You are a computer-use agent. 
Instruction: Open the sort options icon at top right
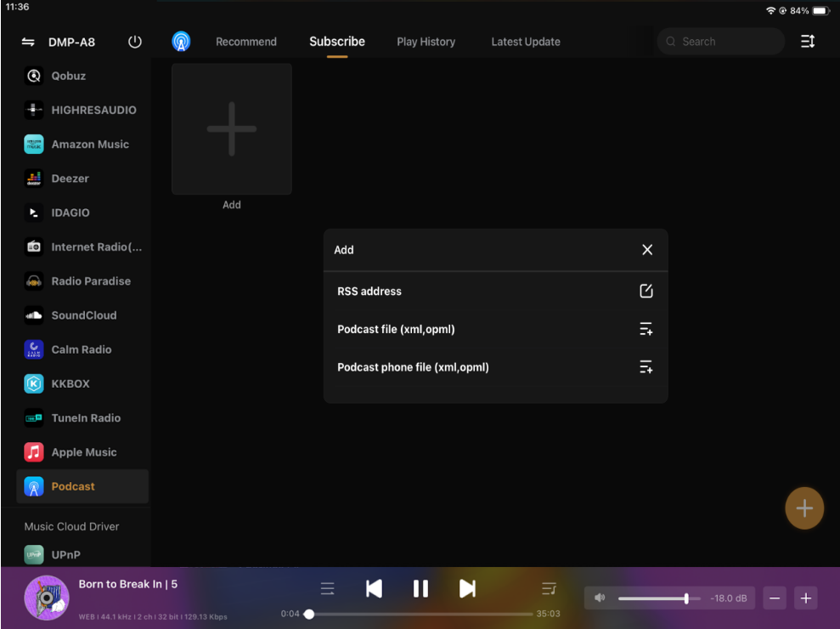(808, 42)
